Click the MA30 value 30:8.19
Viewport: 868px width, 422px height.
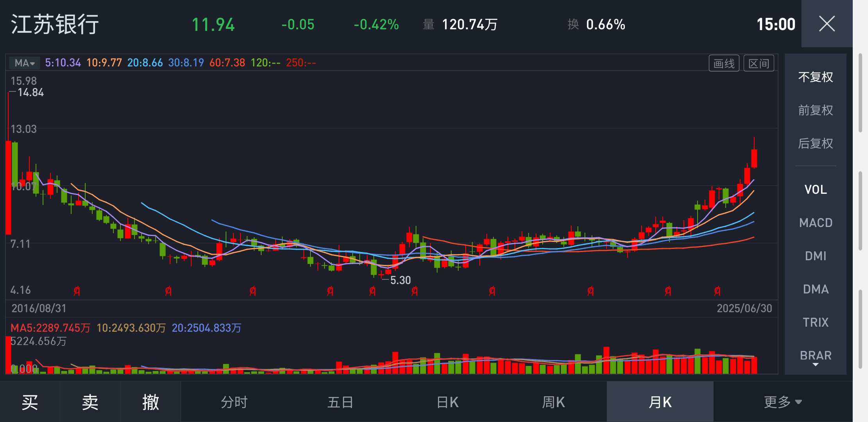point(186,63)
